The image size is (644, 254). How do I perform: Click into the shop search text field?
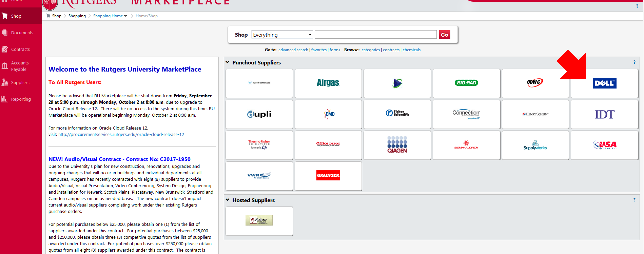[375, 35]
